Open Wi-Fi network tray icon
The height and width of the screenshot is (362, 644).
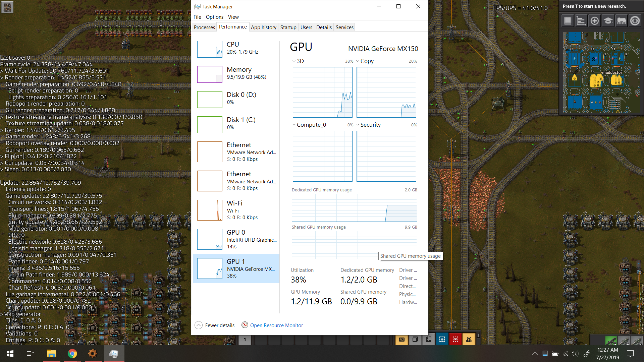[566, 354]
